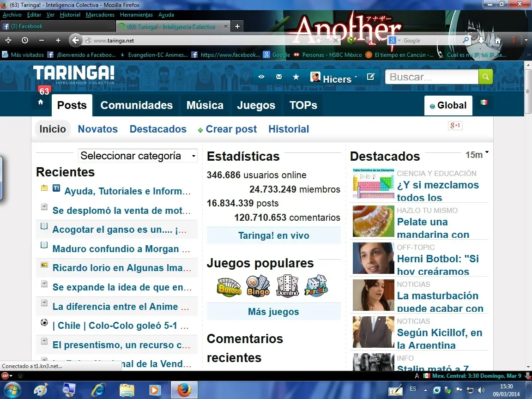Click the green search magnifier button
Image resolution: width=532 pixels, height=399 pixels.
click(485, 77)
